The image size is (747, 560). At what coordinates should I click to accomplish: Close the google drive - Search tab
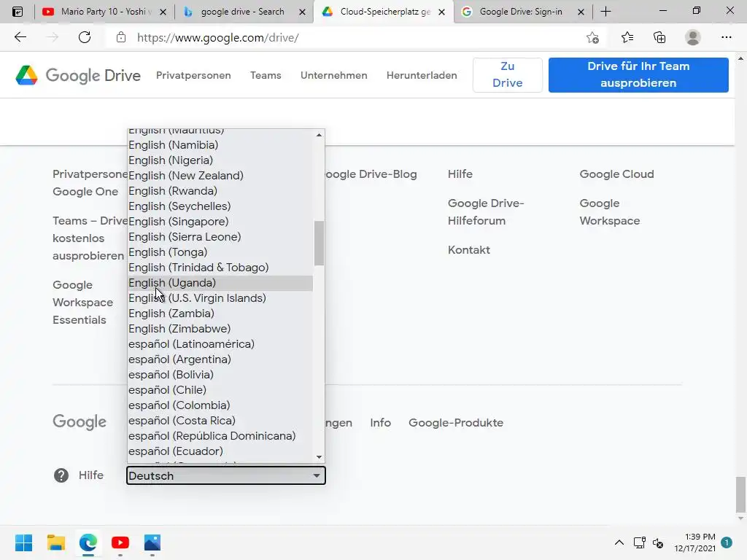click(302, 12)
